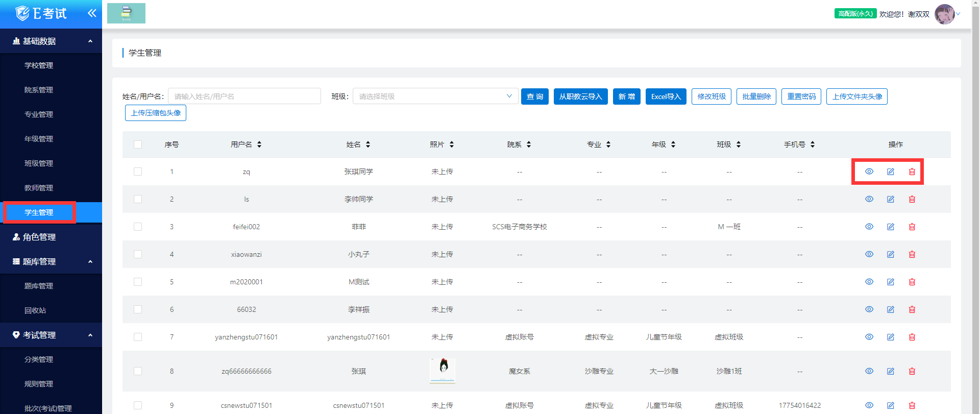Edit the xiaowanzi row

[891, 254]
